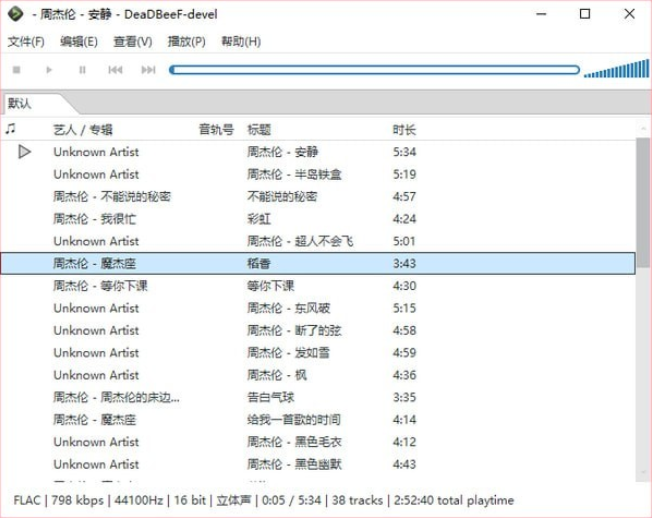Seek within the track progress bar
The width and height of the screenshot is (652, 518).
pos(374,70)
